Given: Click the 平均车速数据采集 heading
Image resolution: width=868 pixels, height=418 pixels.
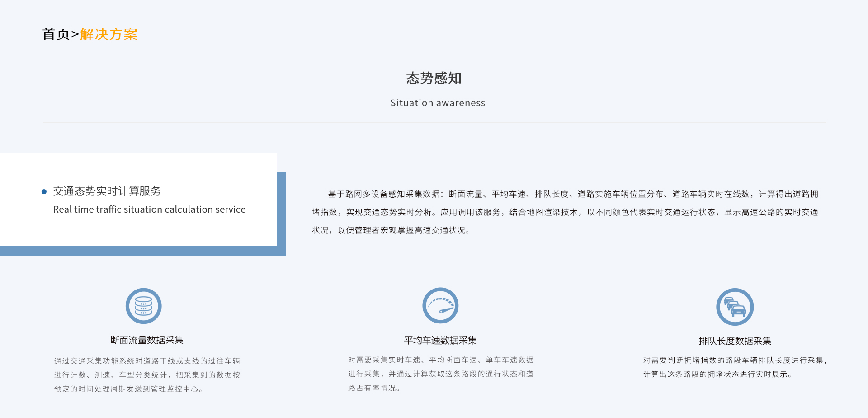Looking at the screenshot, I should pyautogui.click(x=440, y=340).
